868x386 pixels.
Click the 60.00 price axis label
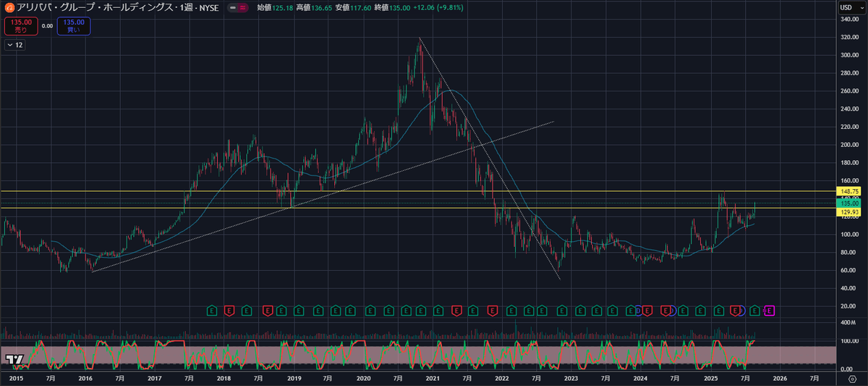pyautogui.click(x=848, y=269)
